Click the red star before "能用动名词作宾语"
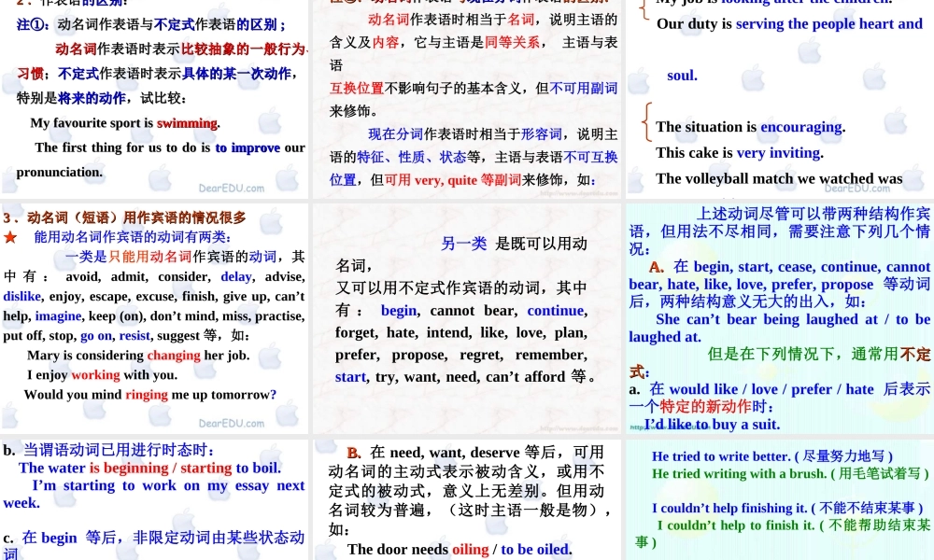Image resolution: width=934 pixels, height=560 pixels. tap(10, 238)
